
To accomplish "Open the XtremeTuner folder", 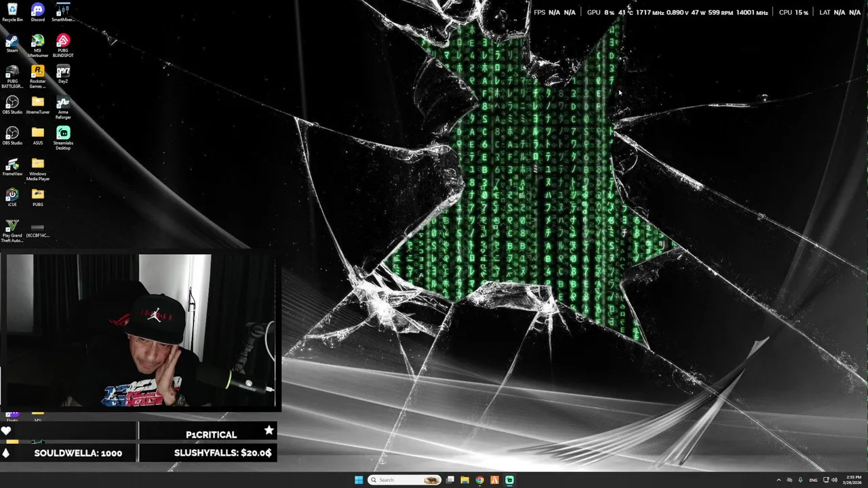I will coord(38,105).
